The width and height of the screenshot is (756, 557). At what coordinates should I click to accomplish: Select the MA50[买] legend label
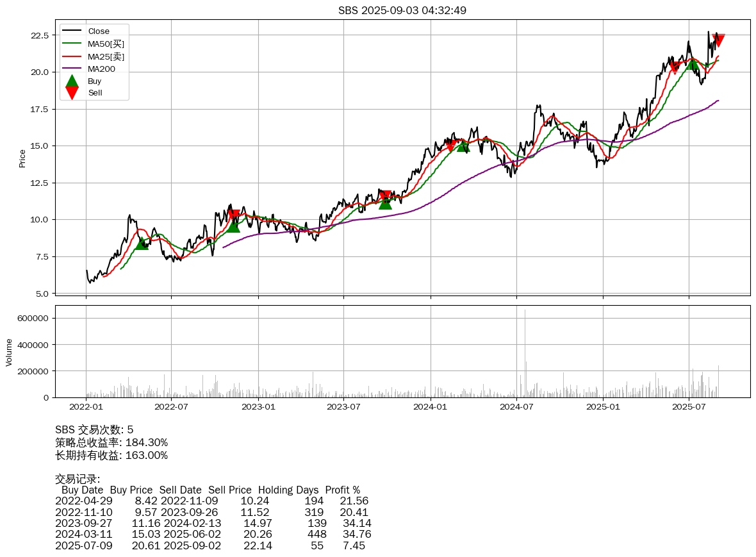[106, 44]
